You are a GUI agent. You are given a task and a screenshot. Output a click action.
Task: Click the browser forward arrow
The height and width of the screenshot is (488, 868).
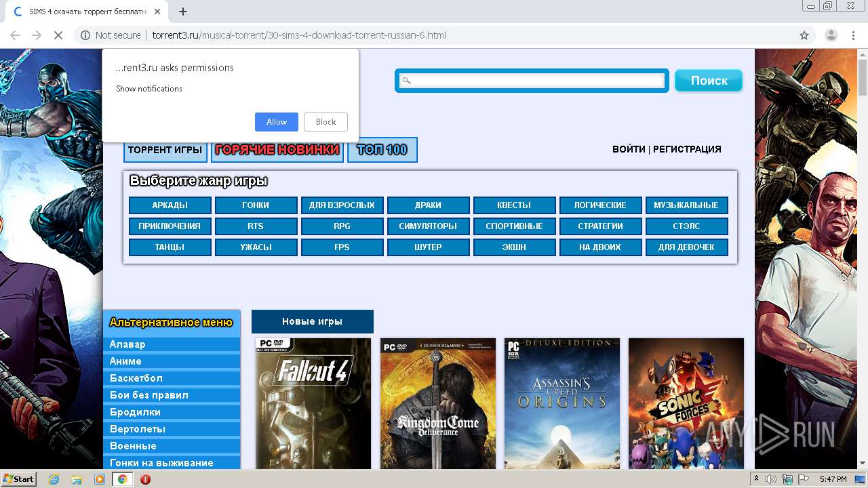(37, 35)
